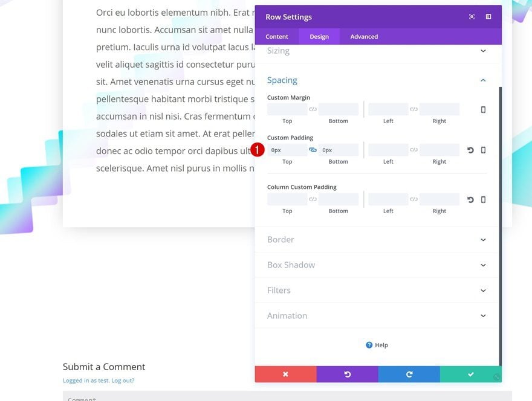532x401 pixels.
Task: Click the 'Log out?' link
Action: tap(123, 380)
